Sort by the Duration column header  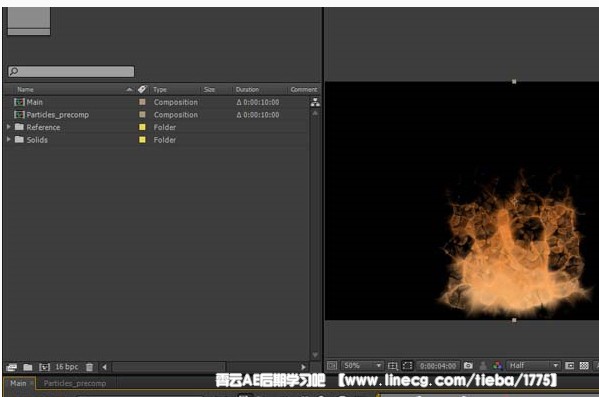247,89
